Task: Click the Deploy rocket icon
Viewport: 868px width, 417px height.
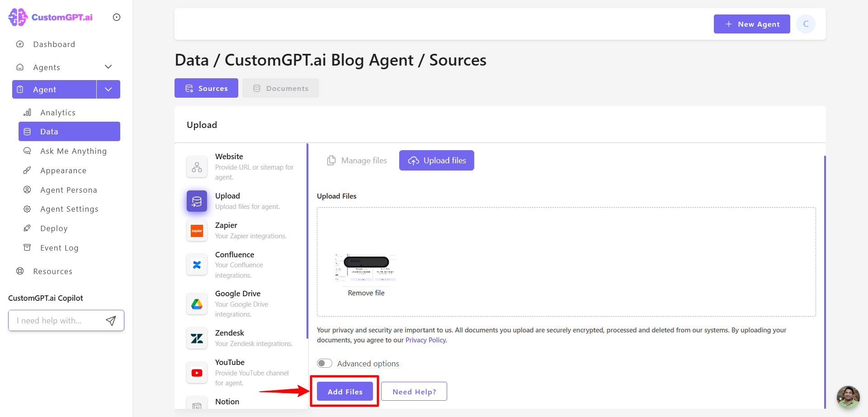Action: (27, 228)
